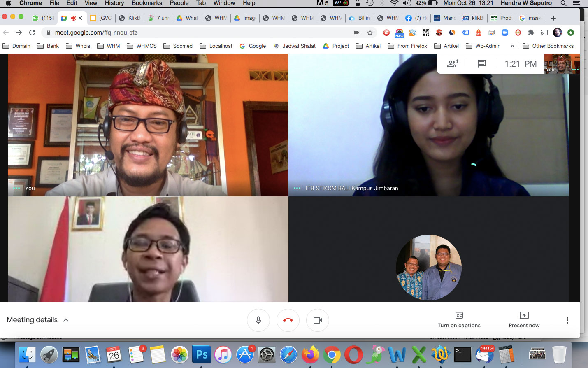Open the Chrome extensions puzzle icon
This screenshot has height=368, width=588.
(x=531, y=33)
